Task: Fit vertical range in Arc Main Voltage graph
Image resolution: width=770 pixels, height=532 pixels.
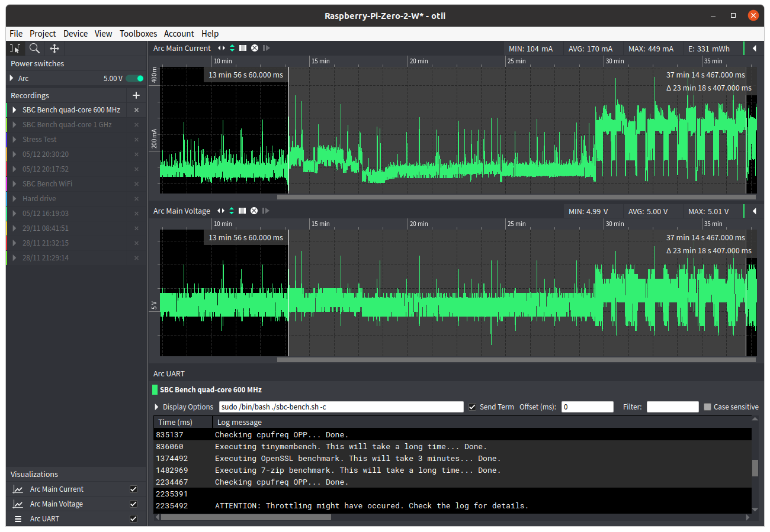Action: pyautogui.click(x=232, y=211)
